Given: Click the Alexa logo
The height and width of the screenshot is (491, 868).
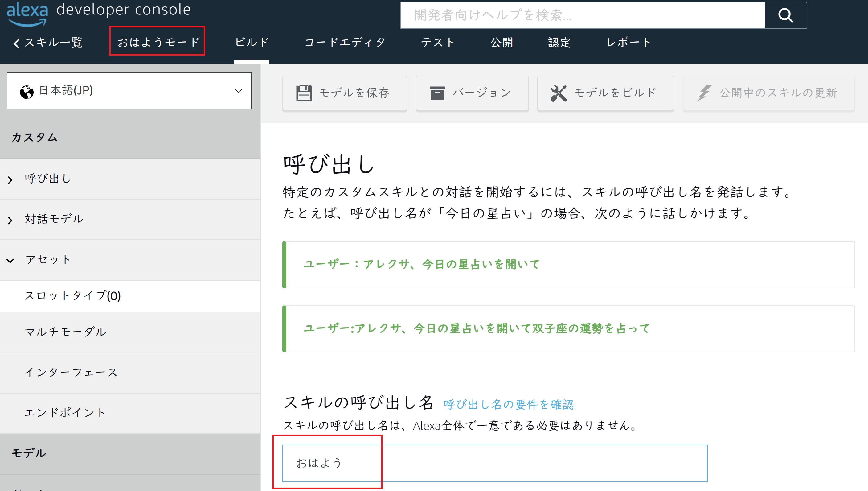Looking at the screenshot, I should click(27, 14).
